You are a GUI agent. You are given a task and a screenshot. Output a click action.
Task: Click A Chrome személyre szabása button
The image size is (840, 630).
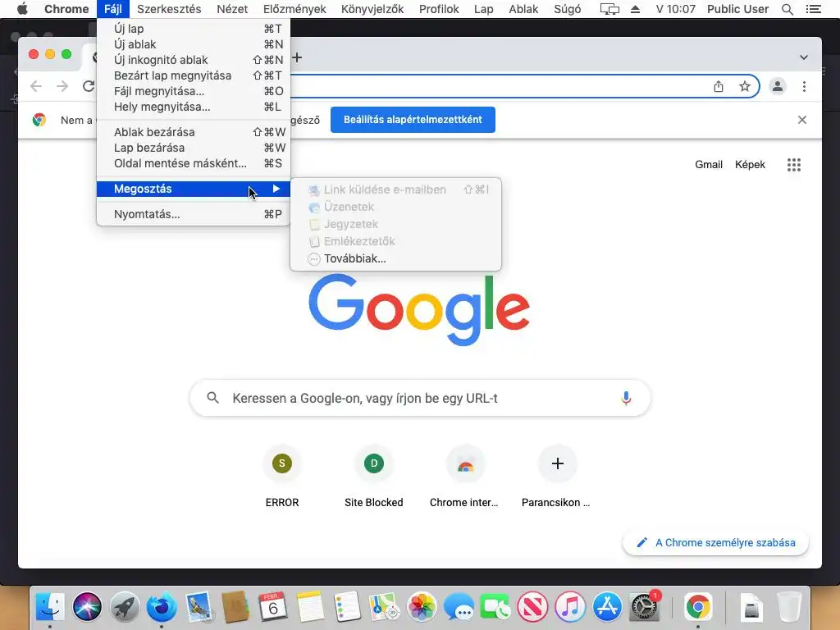point(715,543)
